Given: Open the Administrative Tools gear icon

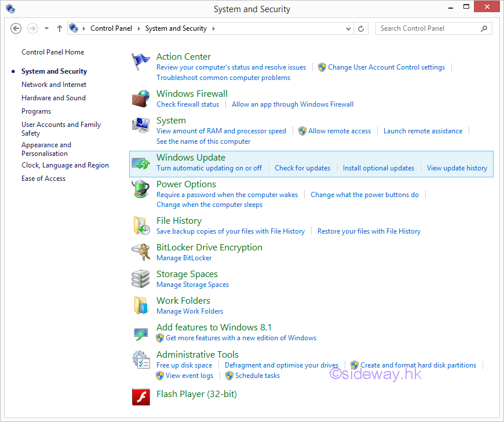Looking at the screenshot, I should (140, 359).
